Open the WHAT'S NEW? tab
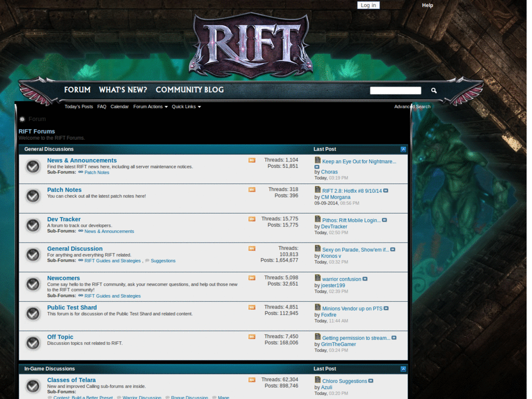 123,90
